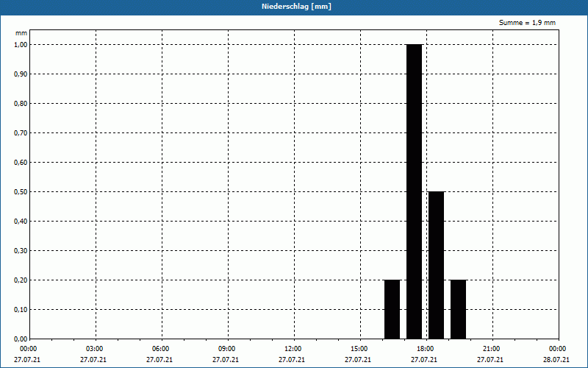
Task: Click the '27.07.21' date under 03:00
Action: [93, 360]
